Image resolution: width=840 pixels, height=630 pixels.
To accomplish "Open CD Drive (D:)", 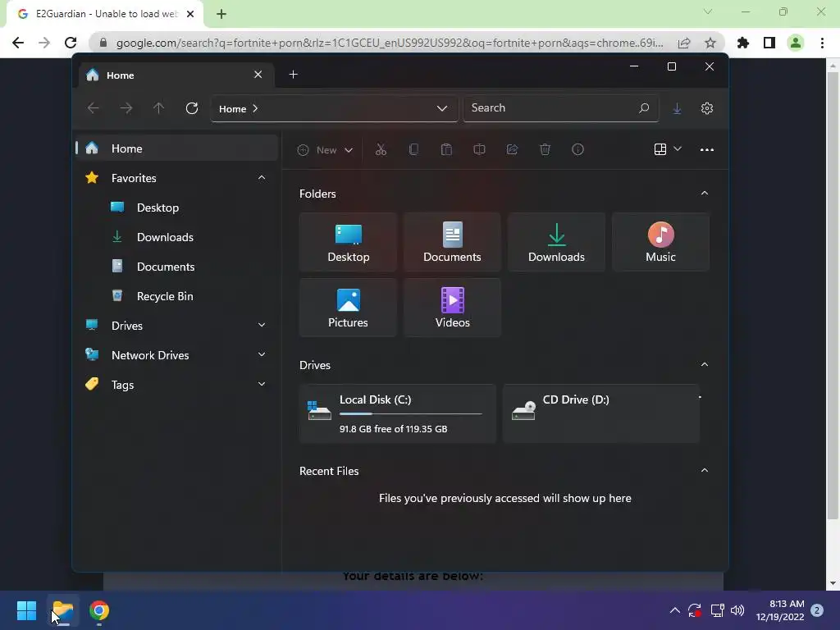I will [x=601, y=413].
